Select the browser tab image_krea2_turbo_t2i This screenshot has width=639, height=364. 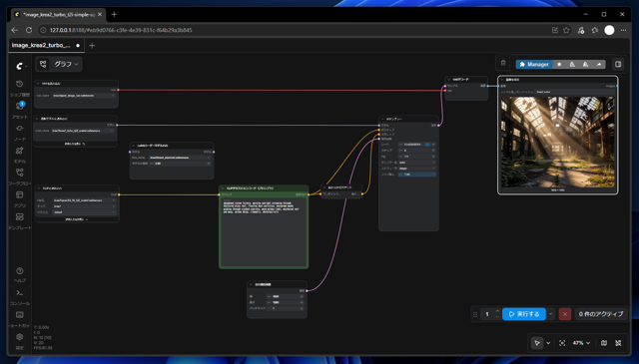point(58,14)
